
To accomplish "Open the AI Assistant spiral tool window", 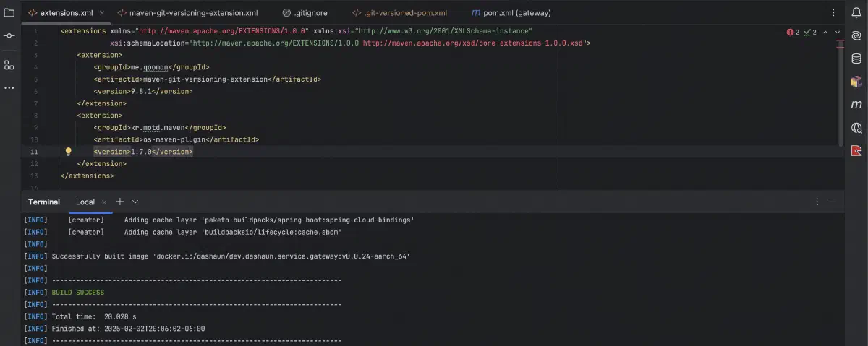I will coord(856,35).
